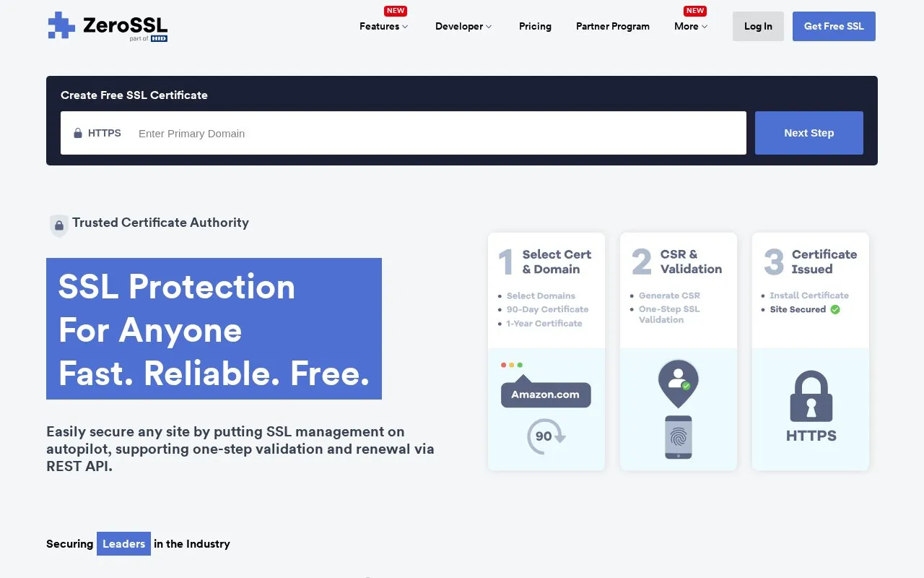924x578 pixels.
Task: Expand the Features dropdown menu
Action: coord(384,26)
